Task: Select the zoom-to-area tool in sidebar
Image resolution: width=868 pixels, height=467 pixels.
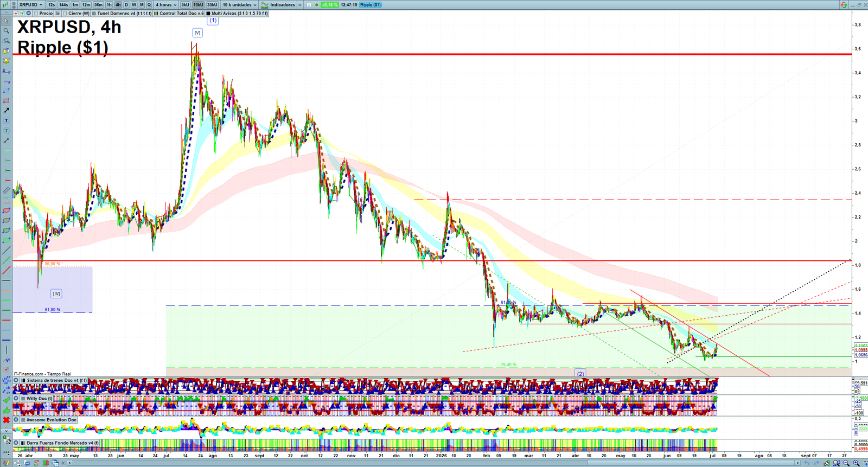Action: click(7, 41)
